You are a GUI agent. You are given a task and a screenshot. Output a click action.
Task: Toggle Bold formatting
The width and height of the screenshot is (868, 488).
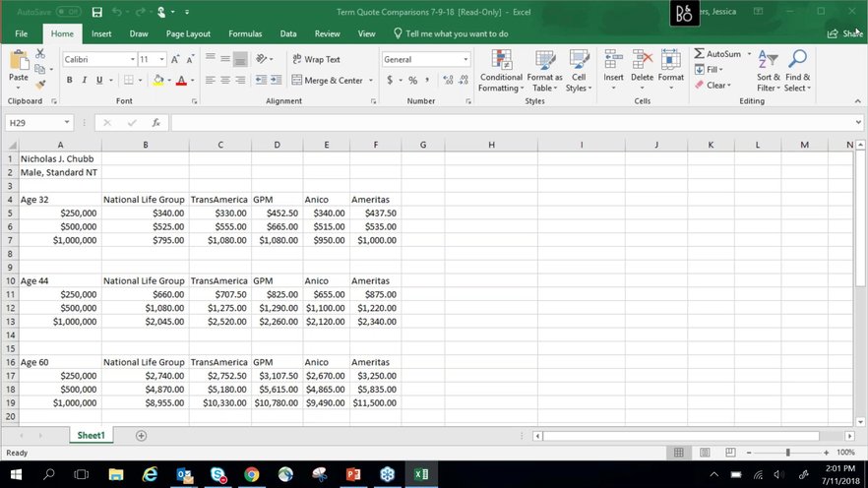(71, 81)
